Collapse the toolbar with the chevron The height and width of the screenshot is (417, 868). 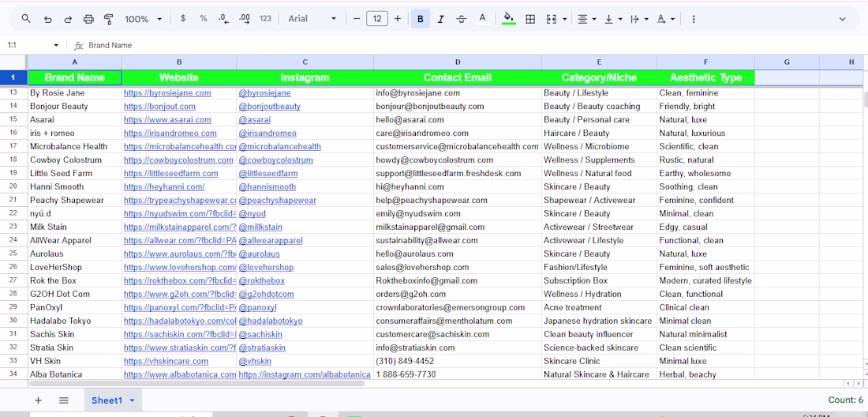pos(843,19)
